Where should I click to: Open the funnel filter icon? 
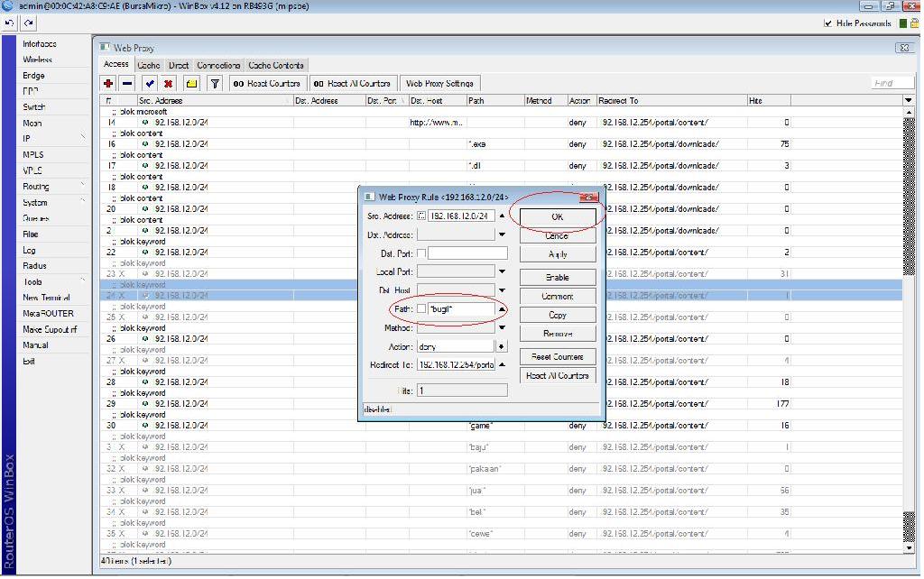pyautogui.click(x=215, y=83)
